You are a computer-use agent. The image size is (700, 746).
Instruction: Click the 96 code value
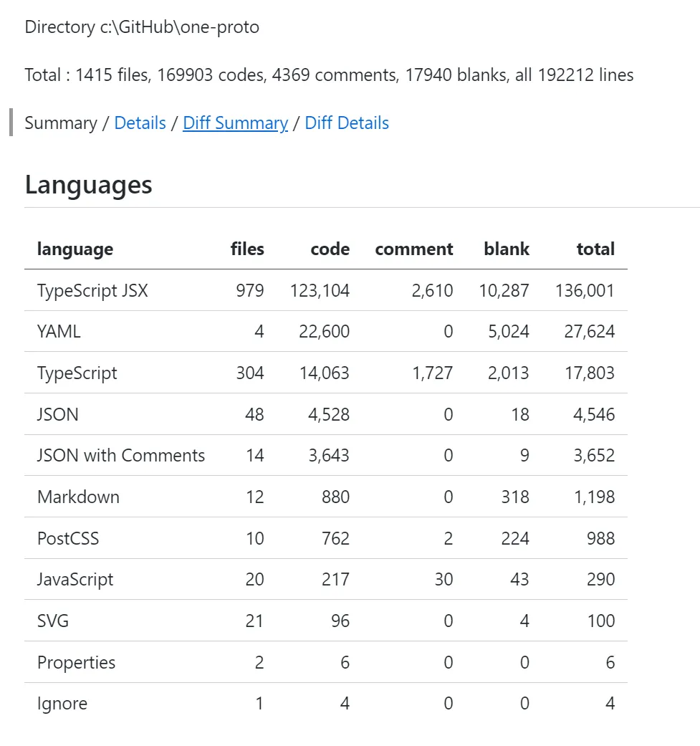(x=340, y=621)
